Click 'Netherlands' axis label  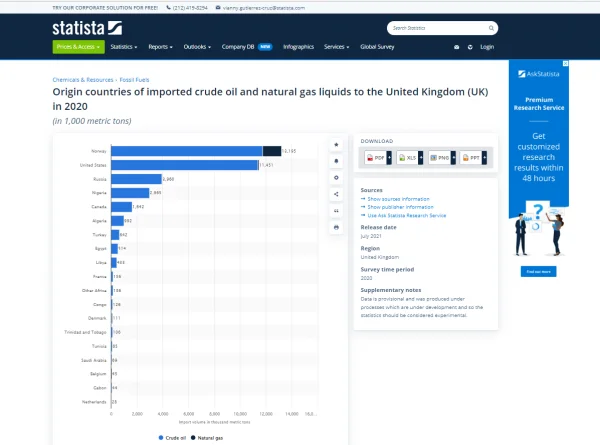[94, 402]
